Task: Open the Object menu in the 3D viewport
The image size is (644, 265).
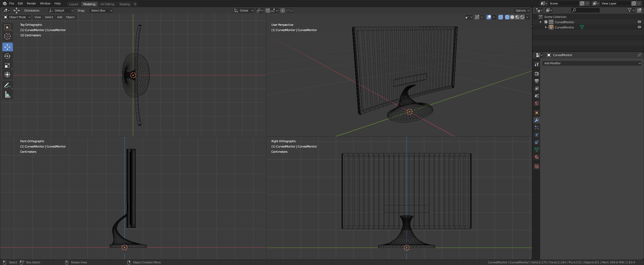Action: (x=70, y=17)
